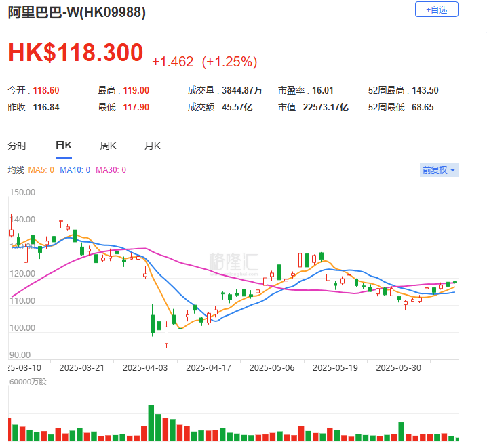Image resolution: width=487 pixels, height=448 pixels.
Task: Click the 2025-04-03 date axis label
Action: (145, 368)
